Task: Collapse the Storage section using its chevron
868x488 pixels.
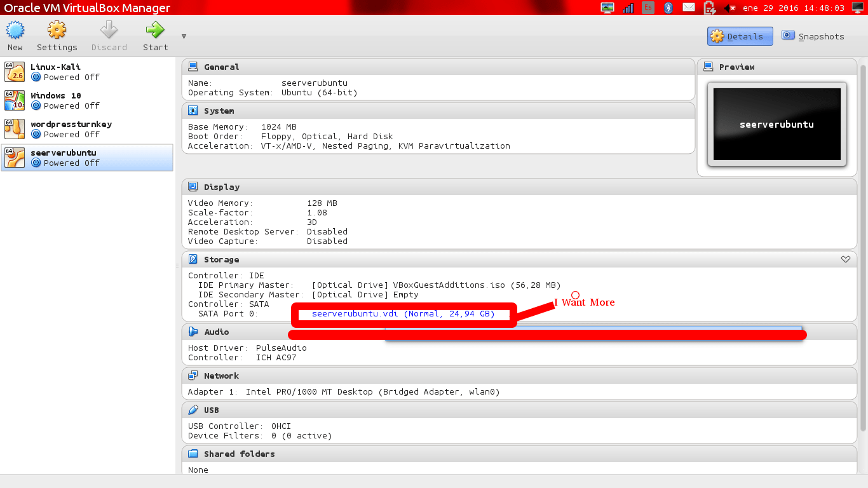Action: (845, 259)
